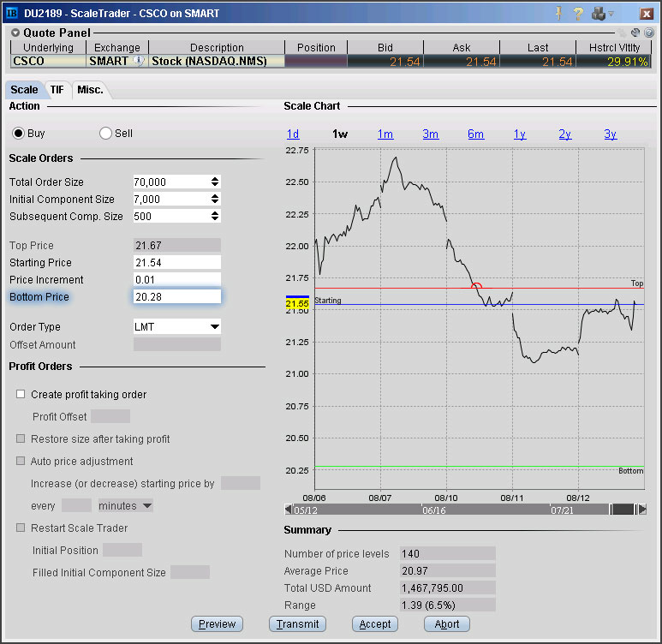662x644 pixels.
Task: Click the chart timeline scrollbar track near 06/16
Action: tap(434, 510)
